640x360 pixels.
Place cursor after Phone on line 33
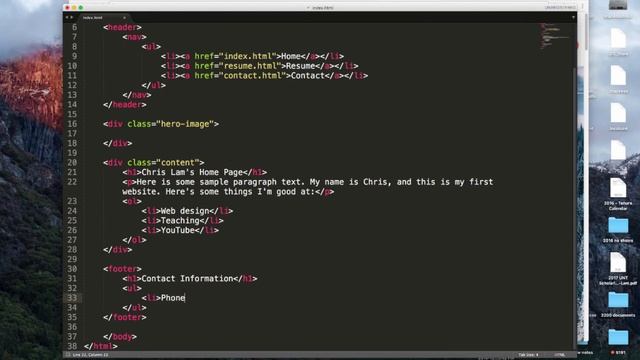pos(185,298)
